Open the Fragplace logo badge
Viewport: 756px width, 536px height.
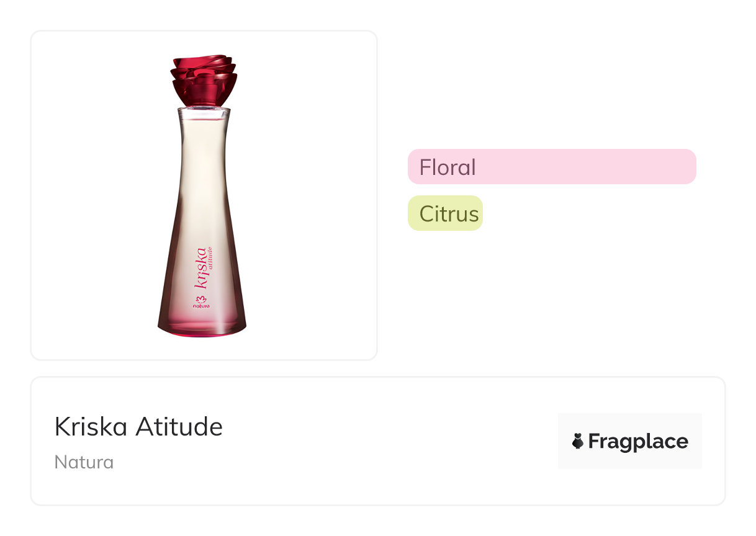click(629, 441)
